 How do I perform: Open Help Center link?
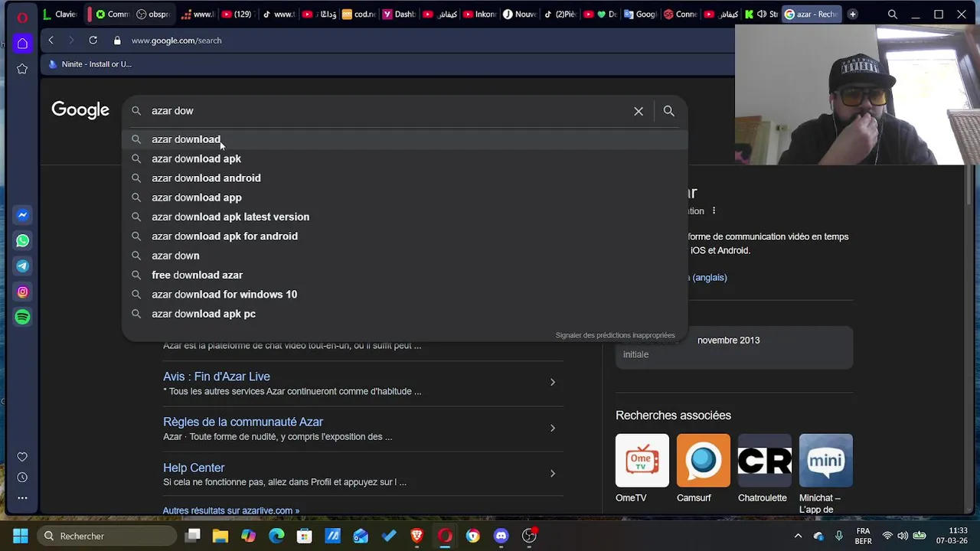tap(194, 468)
